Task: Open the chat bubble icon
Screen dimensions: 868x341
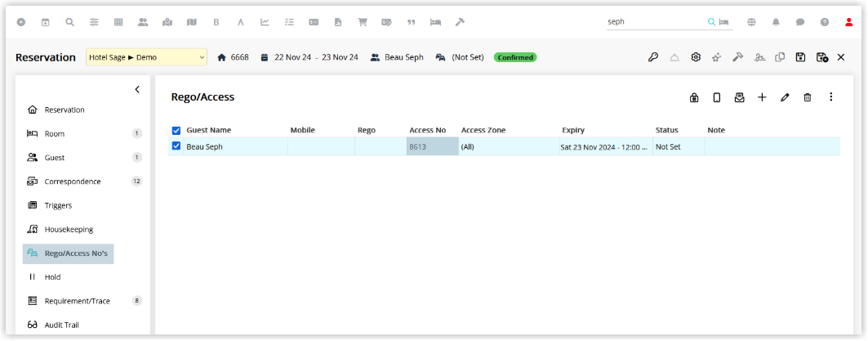Action: click(800, 22)
